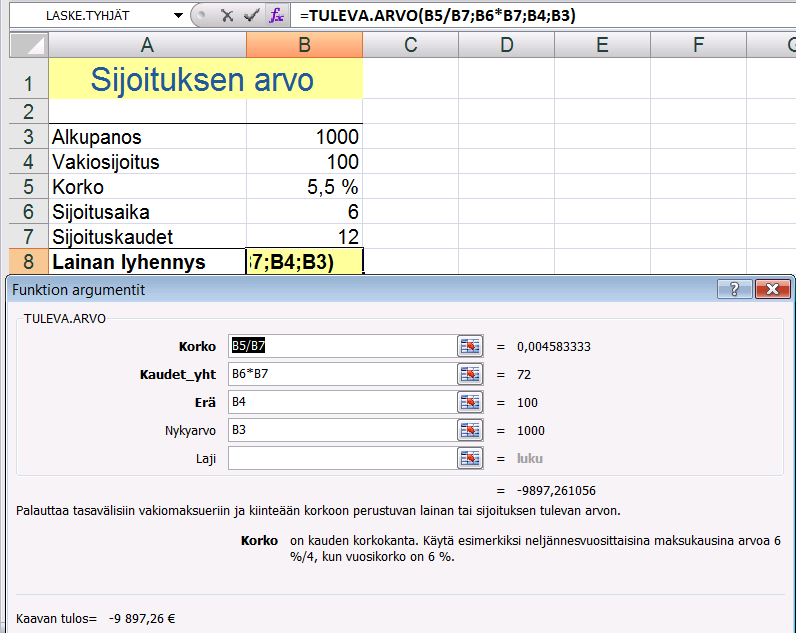796x633 pixels.
Task: Click cell B3 with value 1000
Action: pyautogui.click(x=305, y=137)
